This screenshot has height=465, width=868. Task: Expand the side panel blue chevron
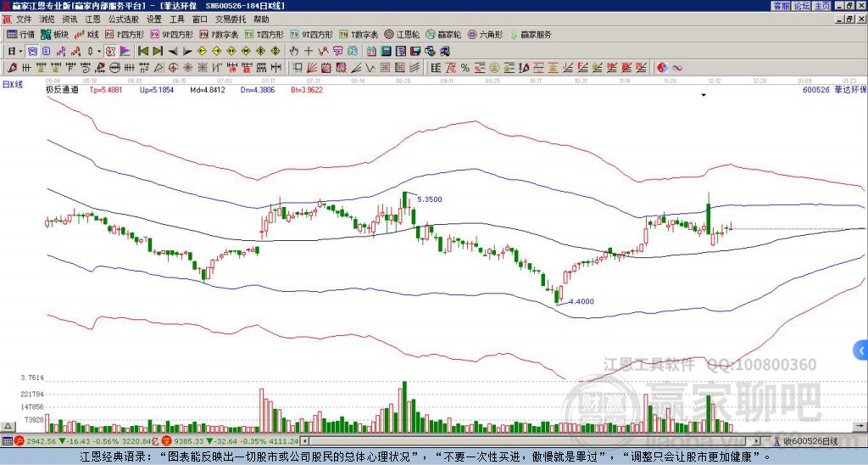(861, 350)
